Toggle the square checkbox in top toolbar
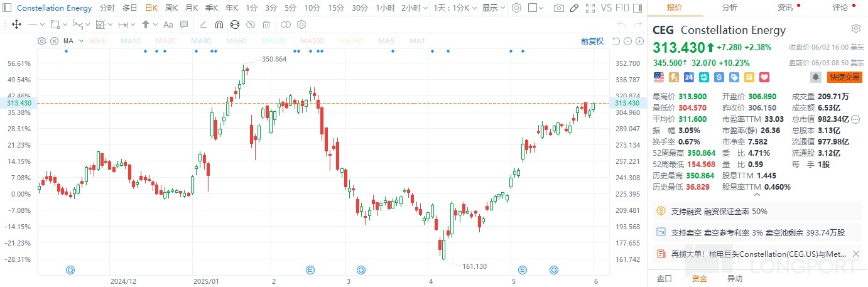This screenshot has width=868, height=287. [532, 8]
